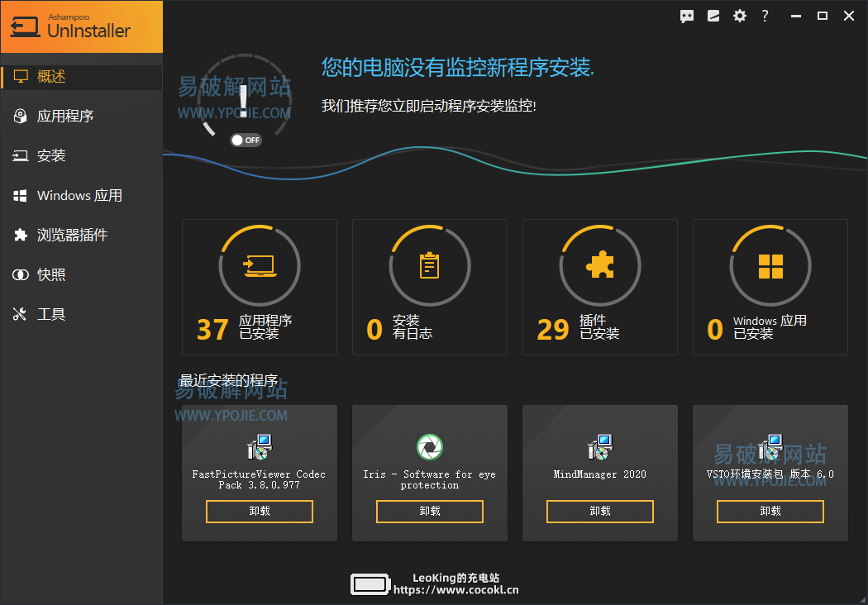Click the Iris green aperture icon
868x605 pixels.
[430, 447]
